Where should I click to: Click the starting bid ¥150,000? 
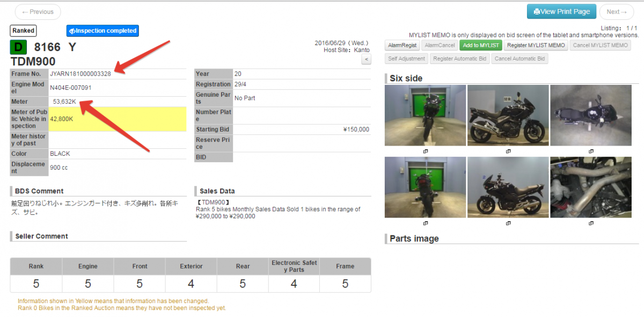(x=356, y=129)
